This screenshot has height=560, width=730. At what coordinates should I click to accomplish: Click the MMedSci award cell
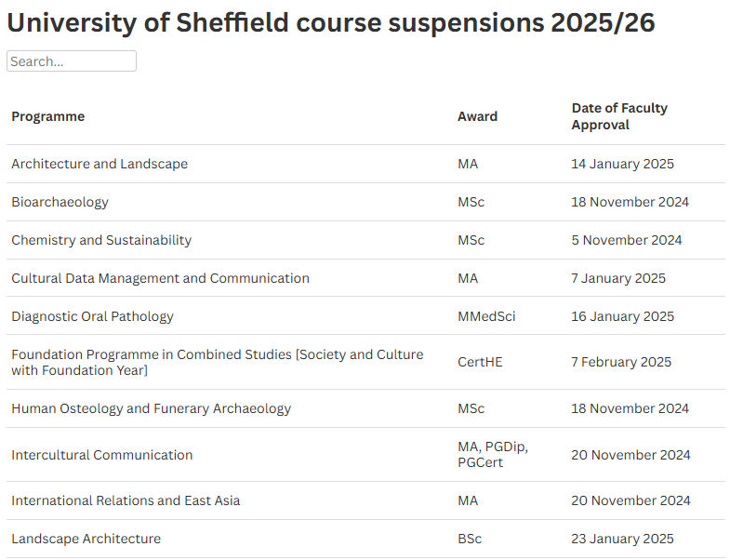click(486, 316)
